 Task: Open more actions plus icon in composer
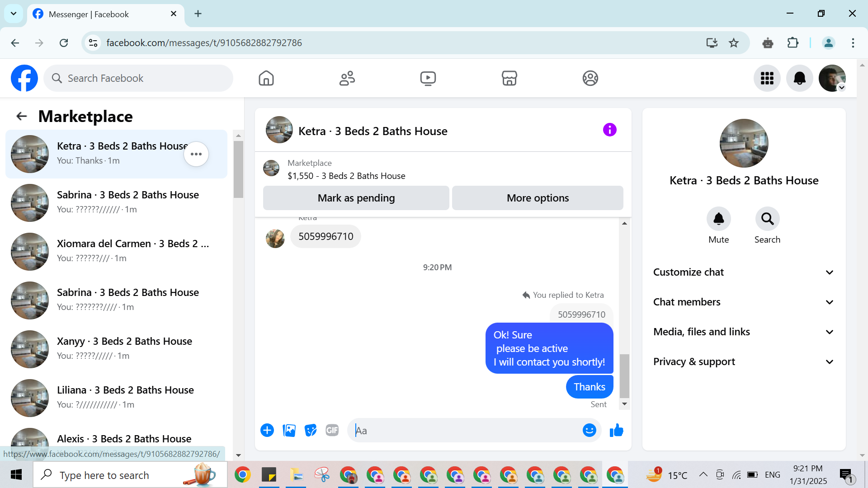pyautogui.click(x=267, y=430)
